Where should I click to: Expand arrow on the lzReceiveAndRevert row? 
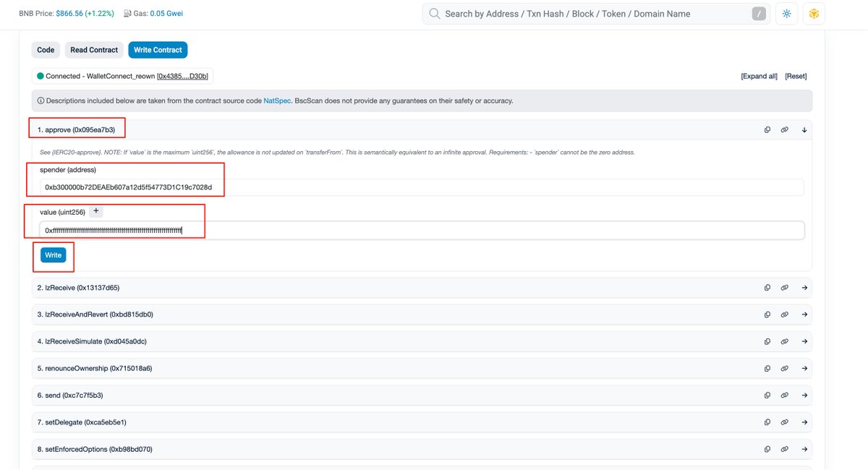804,315
